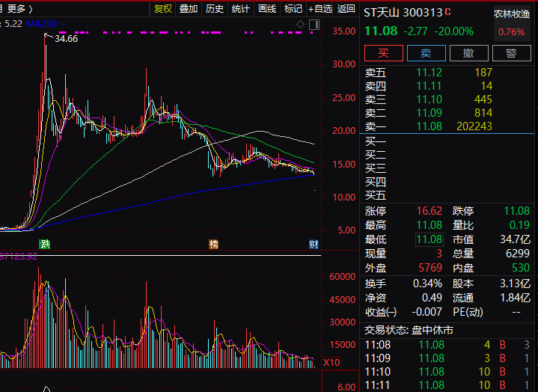The width and height of the screenshot is (538, 392).
Task: Open the 叠加 overlay option
Action: (x=189, y=8)
